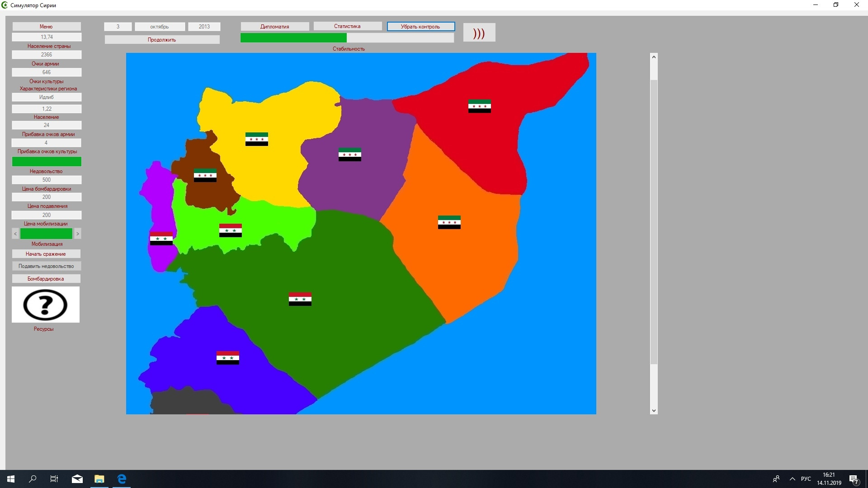868x488 pixels.
Task: Click the army points value 2366
Action: 47,55
